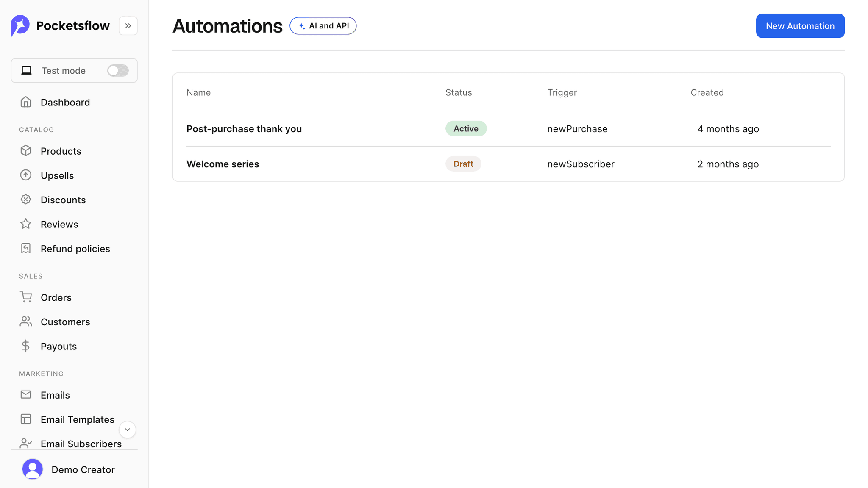Open the Reviews page
This screenshot has height=488, width=868.
click(59, 224)
